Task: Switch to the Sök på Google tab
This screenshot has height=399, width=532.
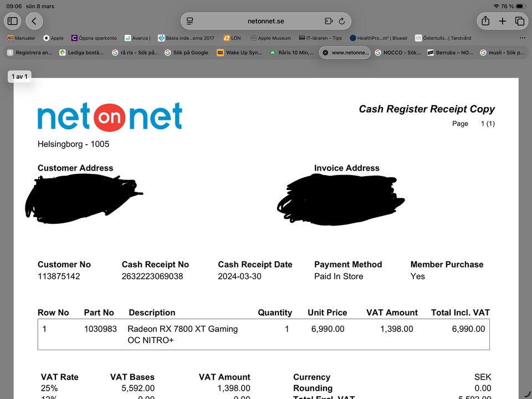Action: (186, 53)
